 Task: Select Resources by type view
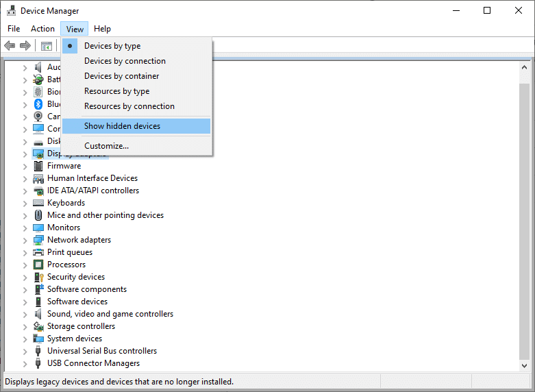(x=116, y=91)
